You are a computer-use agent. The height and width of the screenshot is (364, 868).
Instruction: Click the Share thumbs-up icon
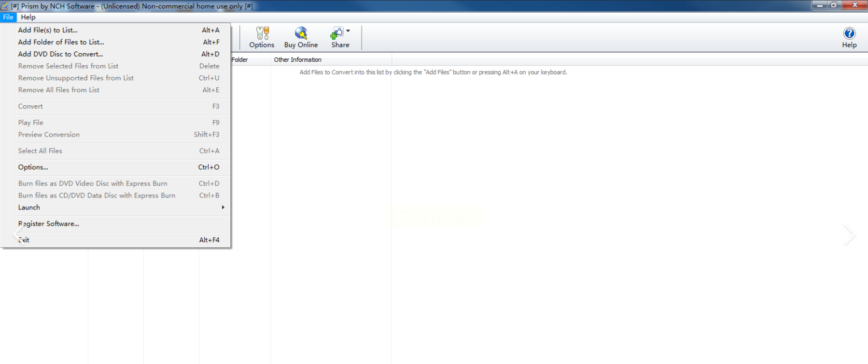[x=337, y=33]
